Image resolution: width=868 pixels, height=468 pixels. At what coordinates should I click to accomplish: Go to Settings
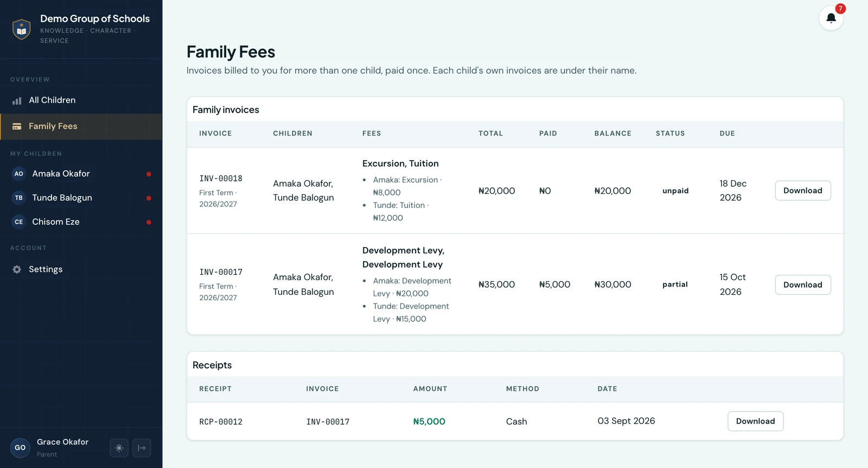tap(81, 269)
